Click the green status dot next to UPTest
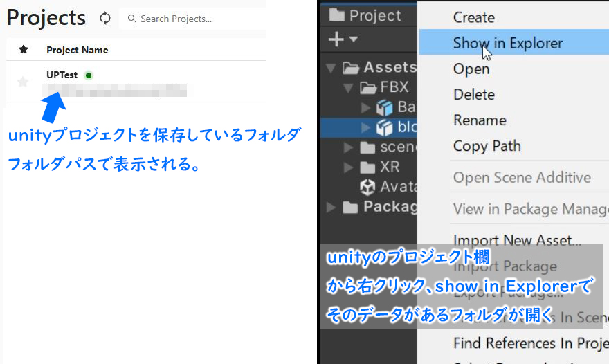The height and width of the screenshot is (364, 609). [x=88, y=75]
